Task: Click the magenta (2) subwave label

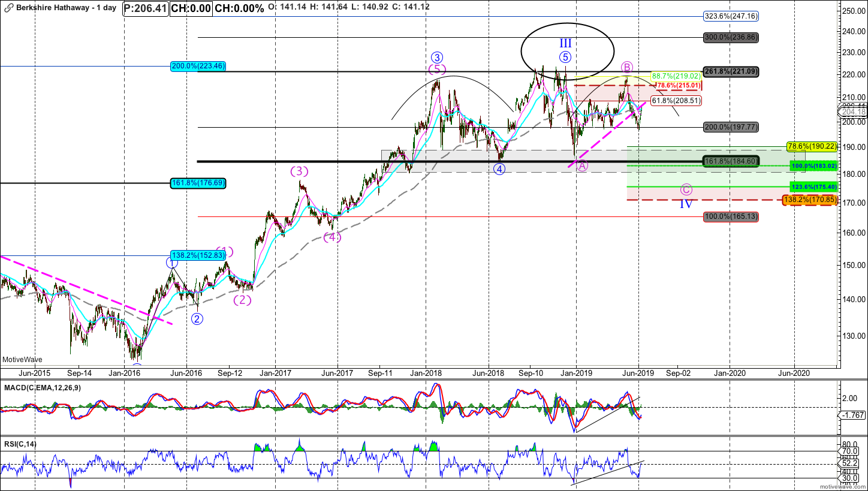Action: tap(243, 300)
